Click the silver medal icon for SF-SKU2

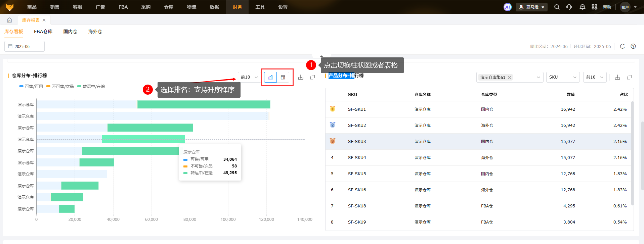point(333,125)
